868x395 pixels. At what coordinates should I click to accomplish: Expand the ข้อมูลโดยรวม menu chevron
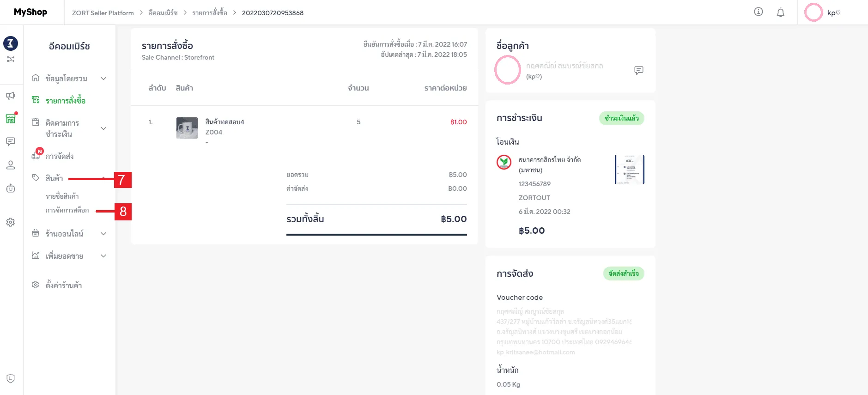tap(103, 79)
